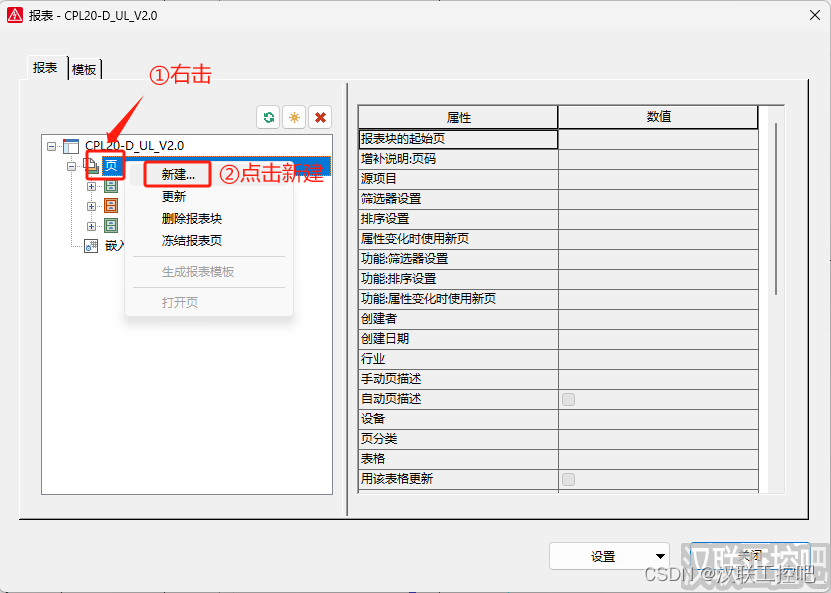
Task: Click the properties table vertical scrollbar
Action: (776, 208)
